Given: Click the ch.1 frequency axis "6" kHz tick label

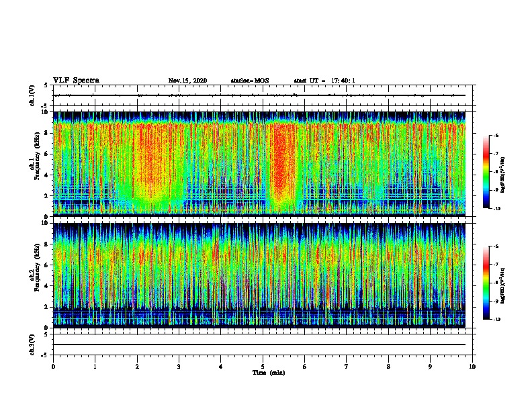Looking at the screenshot, I should coord(46,154).
